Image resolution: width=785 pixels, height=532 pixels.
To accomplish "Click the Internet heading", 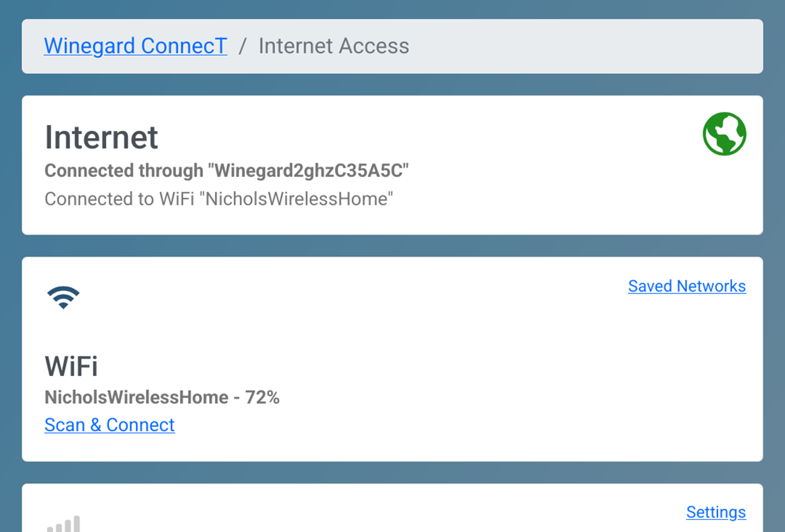I will point(101,137).
